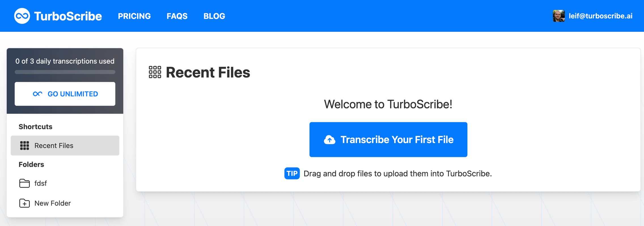This screenshot has width=644, height=226.
Task: Click the GO UNLIMITED button
Action: pos(65,94)
